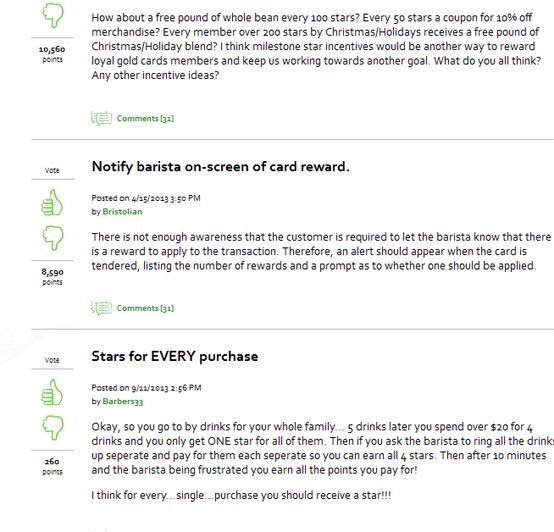554x532 pixels.
Task: Give thumbs up to 'Stars for EVERY purchase'
Action: [52, 392]
